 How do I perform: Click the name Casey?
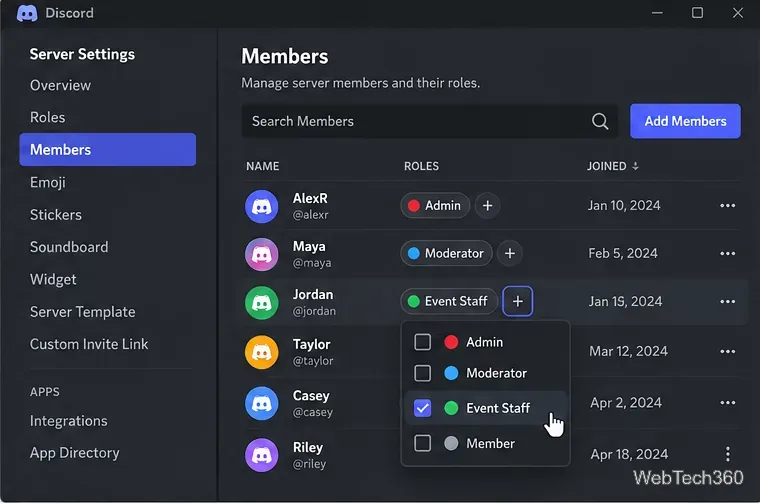tap(311, 396)
